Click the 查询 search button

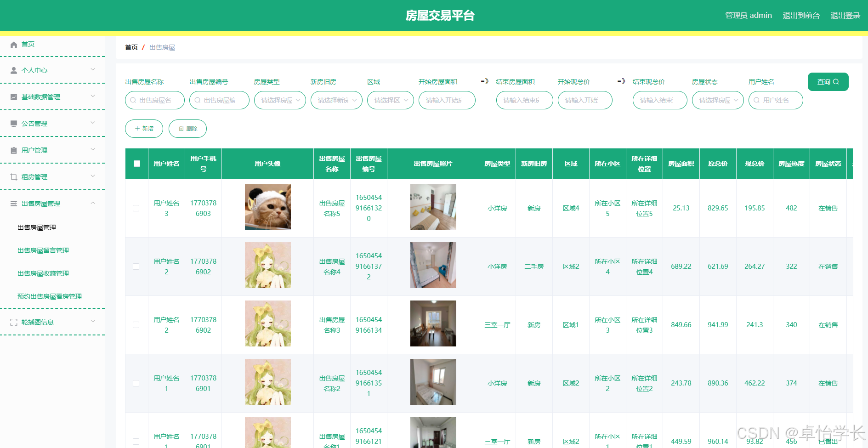point(828,82)
